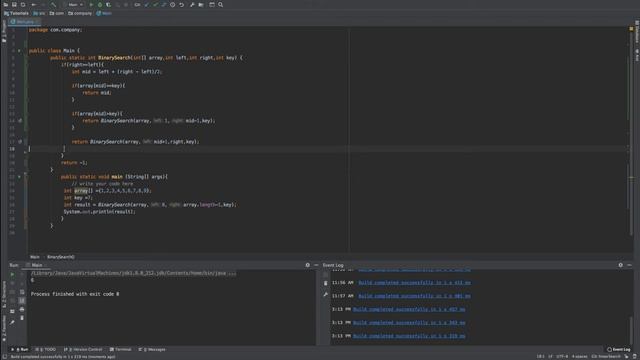Click Event Log button in status bar

pos(618,349)
